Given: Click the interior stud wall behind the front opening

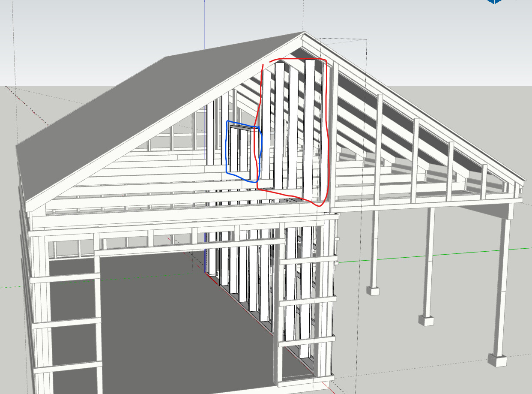Looking at the screenshot, I should click(244, 274).
